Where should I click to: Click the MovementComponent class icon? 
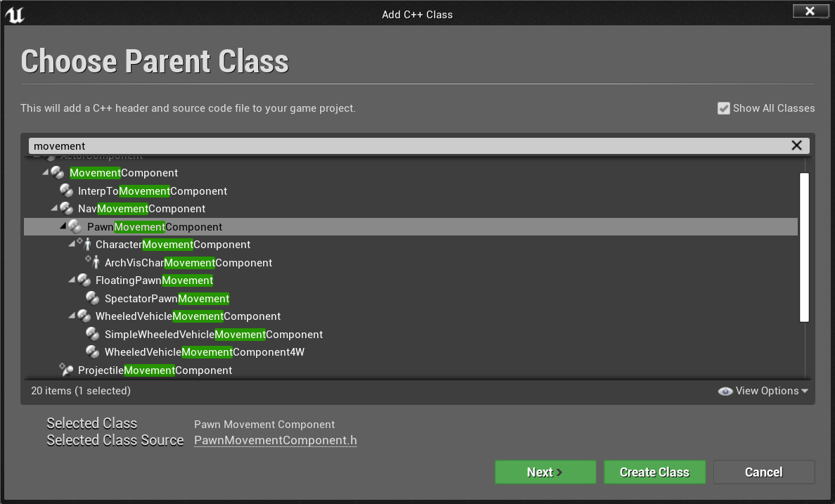pos(58,172)
